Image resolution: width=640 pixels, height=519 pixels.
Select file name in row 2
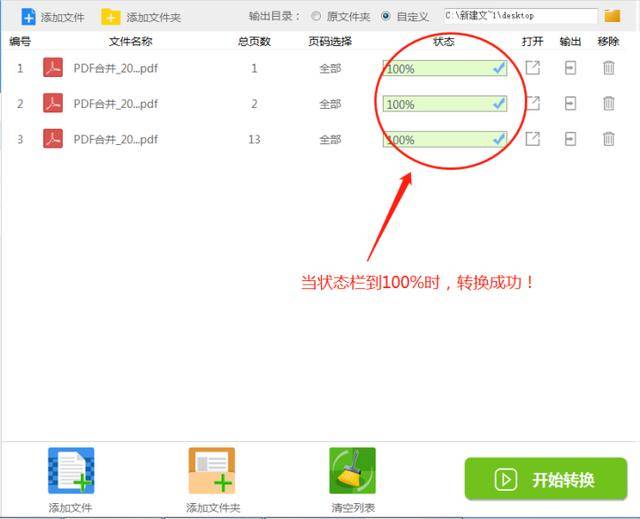point(116,104)
